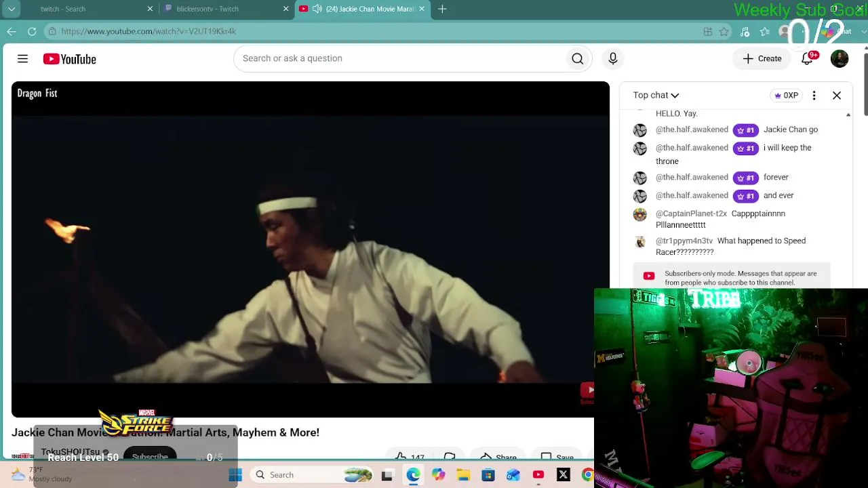Open YouTube notifications bell

pyautogui.click(x=807, y=59)
